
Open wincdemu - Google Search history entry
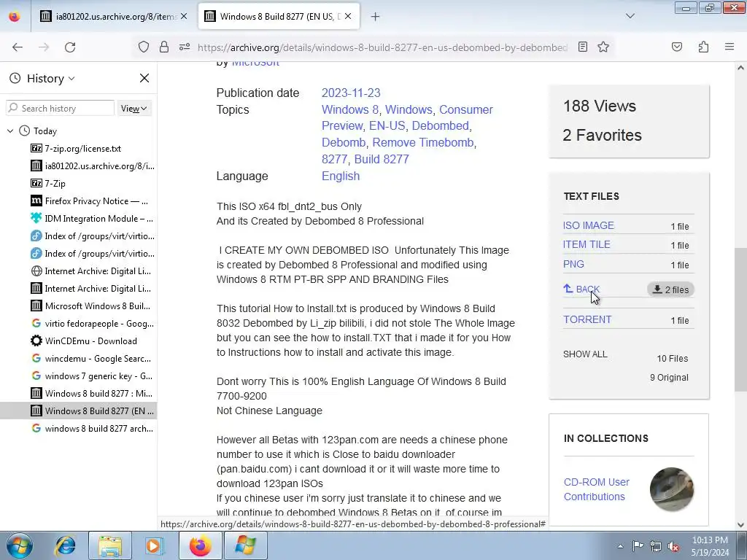tap(91, 359)
